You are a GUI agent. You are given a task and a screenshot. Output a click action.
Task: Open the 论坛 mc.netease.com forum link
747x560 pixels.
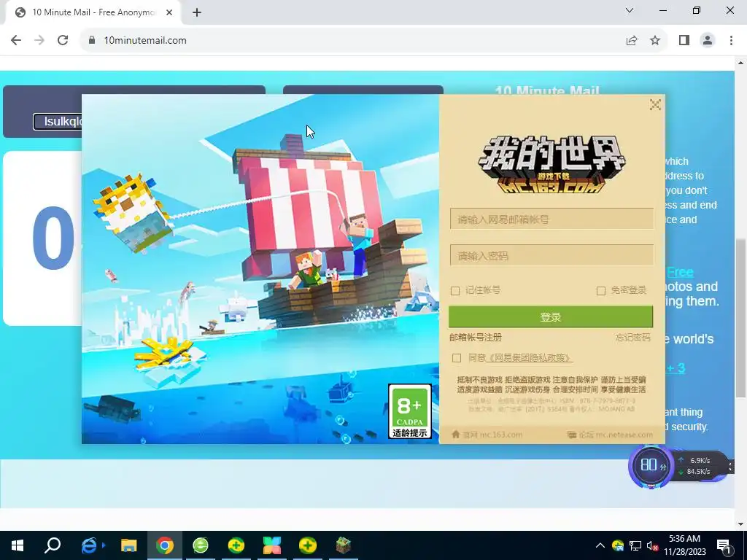[610, 435]
